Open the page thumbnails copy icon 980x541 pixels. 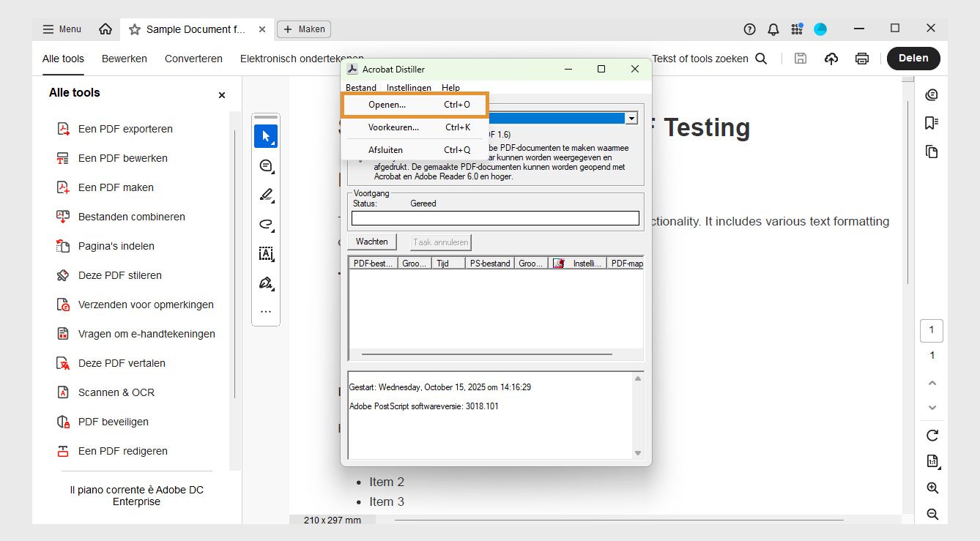click(932, 152)
